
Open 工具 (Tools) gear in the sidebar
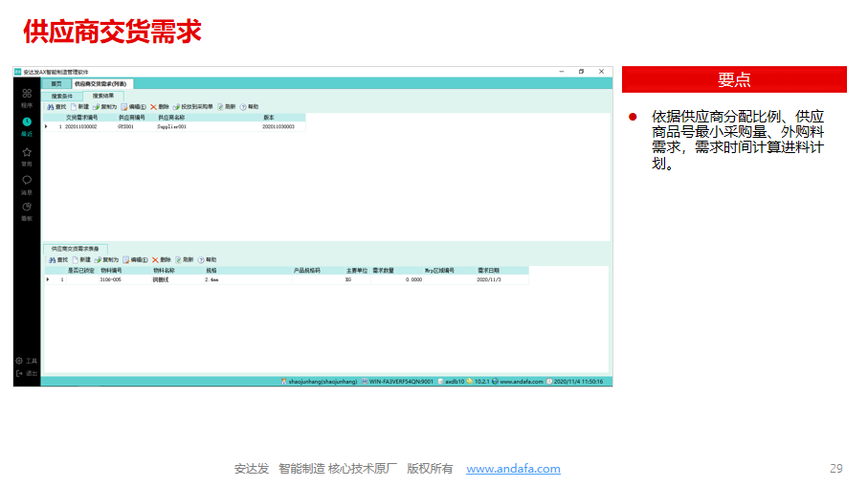(x=27, y=361)
